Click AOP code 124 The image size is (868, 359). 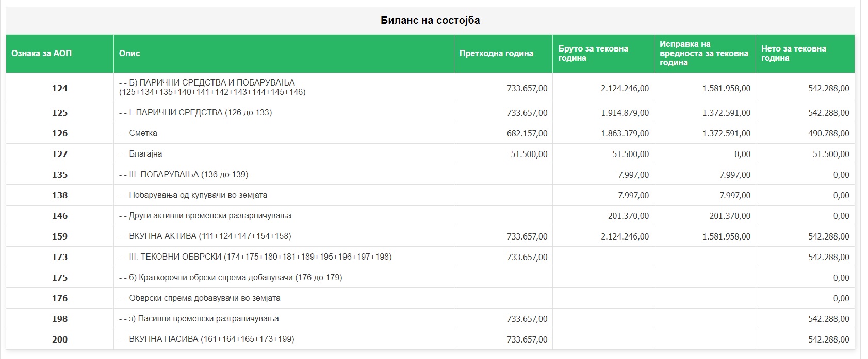coord(60,88)
